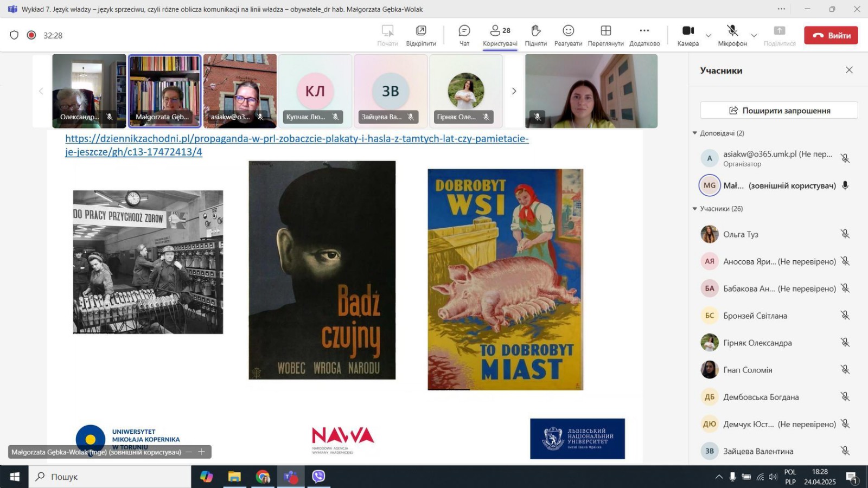The height and width of the screenshot is (488, 868).
Task: Click the Пошук taskbar search box
Action: (110, 477)
